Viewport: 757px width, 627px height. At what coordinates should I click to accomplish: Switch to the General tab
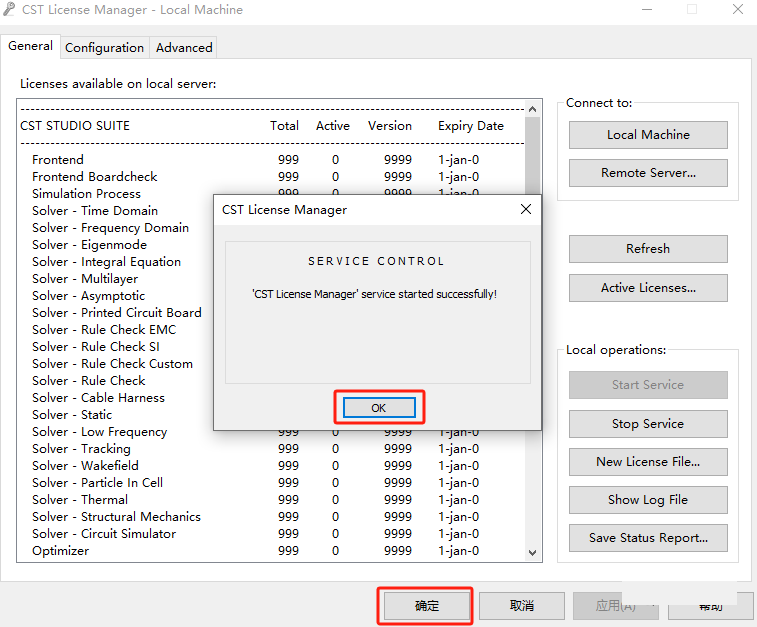30,46
